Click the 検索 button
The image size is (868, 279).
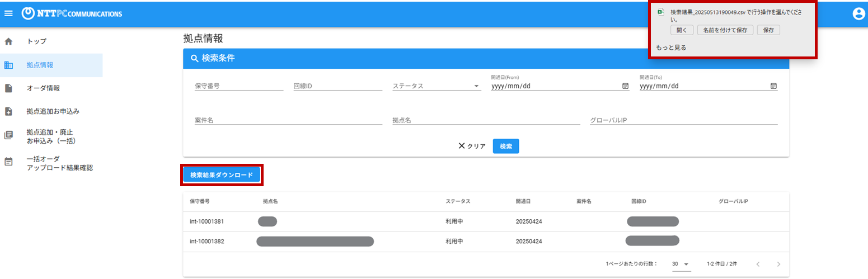[x=506, y=146]
